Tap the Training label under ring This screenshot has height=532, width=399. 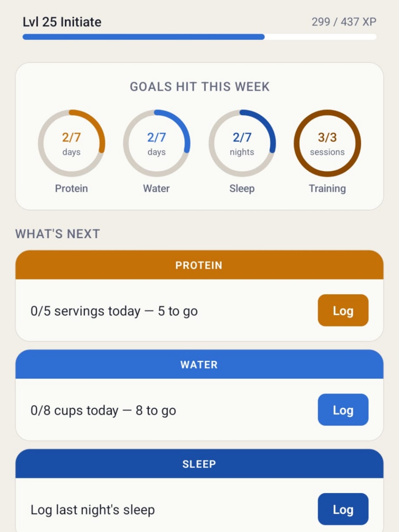[x=327, y=188]
